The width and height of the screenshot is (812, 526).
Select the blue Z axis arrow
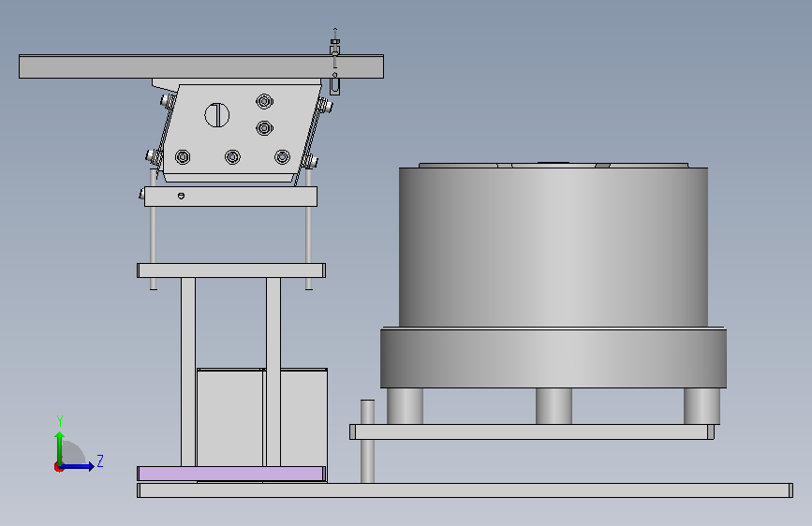pyautogui.click(x=78, y=466)
